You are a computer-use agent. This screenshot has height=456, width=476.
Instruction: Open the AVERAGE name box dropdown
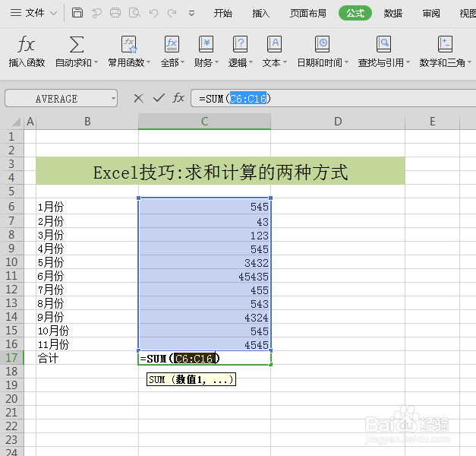click(113, 99)
